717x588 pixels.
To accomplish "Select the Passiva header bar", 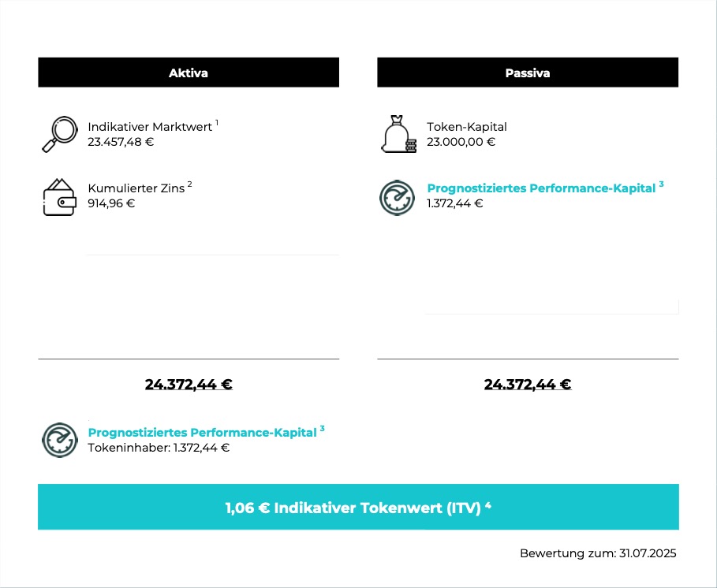I will pyautogui.click(x=528, y=73).
